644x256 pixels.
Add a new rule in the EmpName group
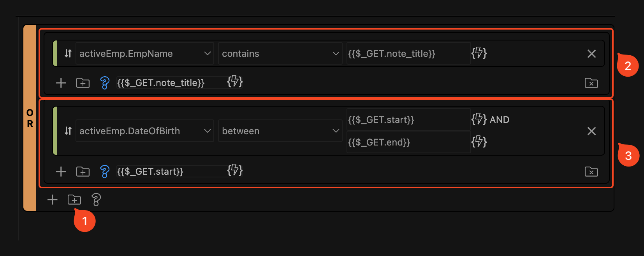tap(61, 83)
